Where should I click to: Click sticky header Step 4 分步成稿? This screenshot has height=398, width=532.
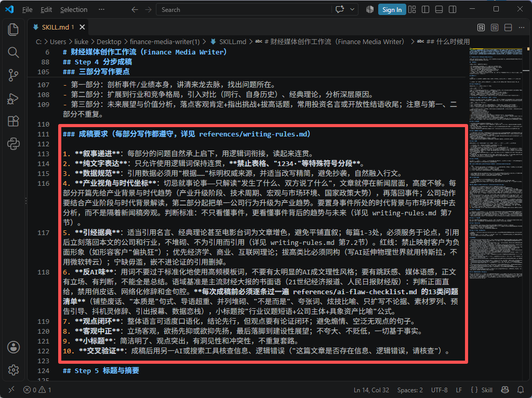pyautogui.click(x=97, y=62)
